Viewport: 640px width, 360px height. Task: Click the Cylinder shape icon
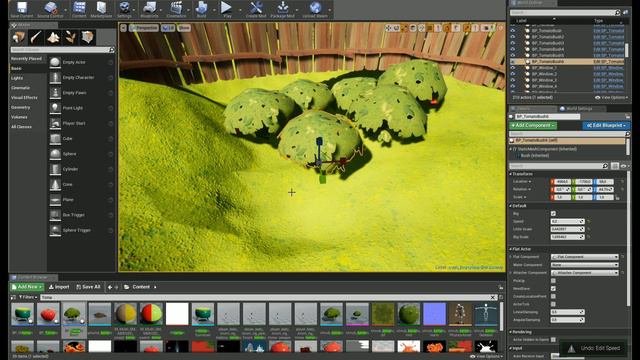point(55,169)
